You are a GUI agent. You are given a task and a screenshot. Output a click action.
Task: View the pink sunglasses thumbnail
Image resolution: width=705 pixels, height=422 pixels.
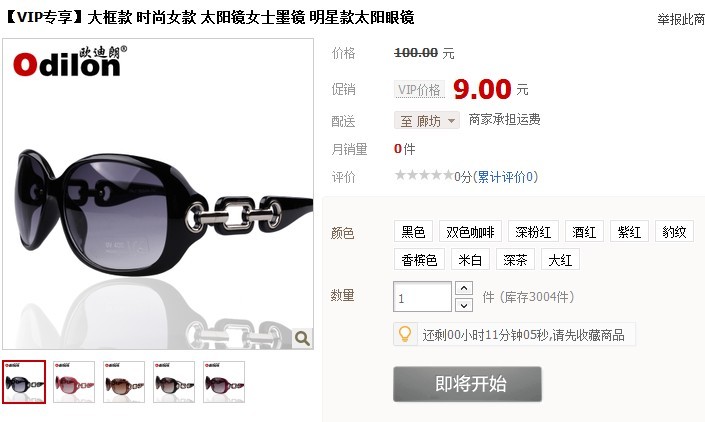tap(74, 382)
